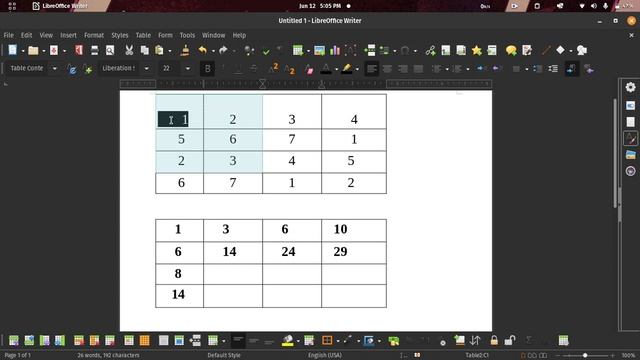Toggle Bold formatting button

207,69
